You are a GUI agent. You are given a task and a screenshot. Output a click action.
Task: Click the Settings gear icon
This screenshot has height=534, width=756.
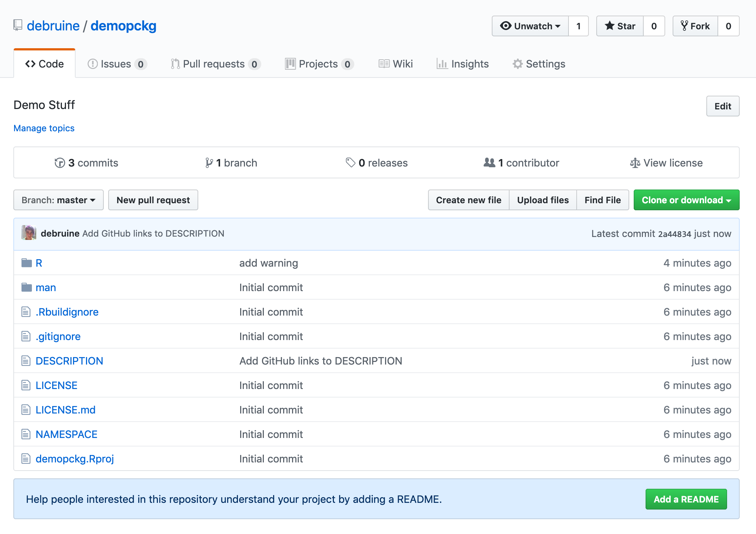pos(517,64)
